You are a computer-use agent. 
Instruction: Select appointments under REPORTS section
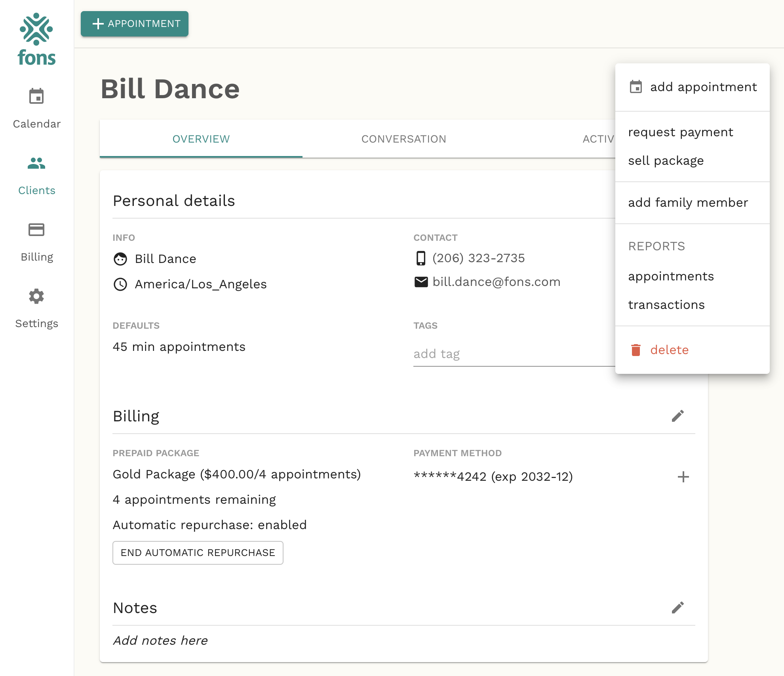pos(671,276)
